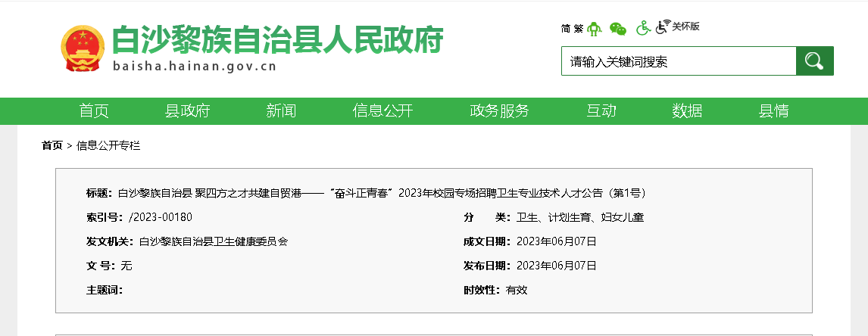Open the 信息公开 menu item

pyautogui.click(x=382, y=110)
